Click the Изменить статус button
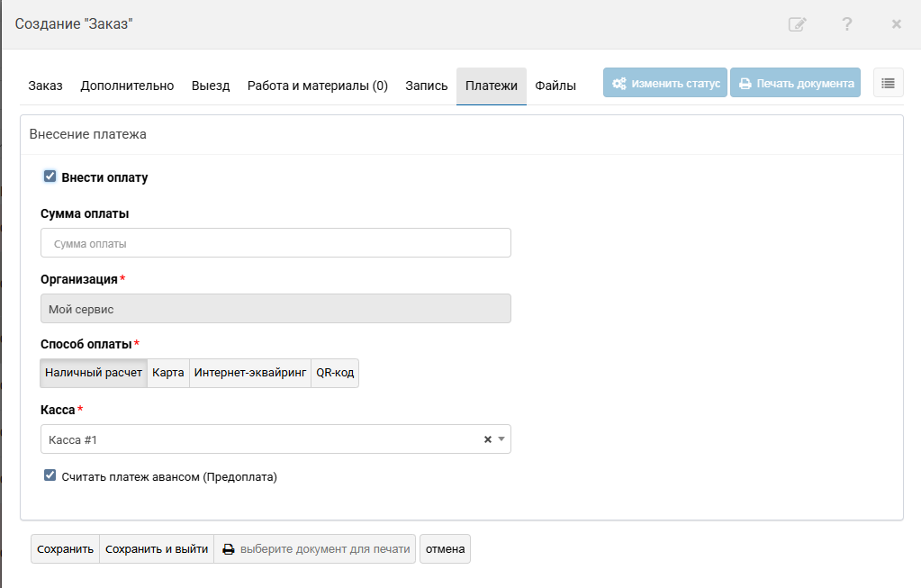The width and height of the screenshot is (921, 588). click(665, 83)
